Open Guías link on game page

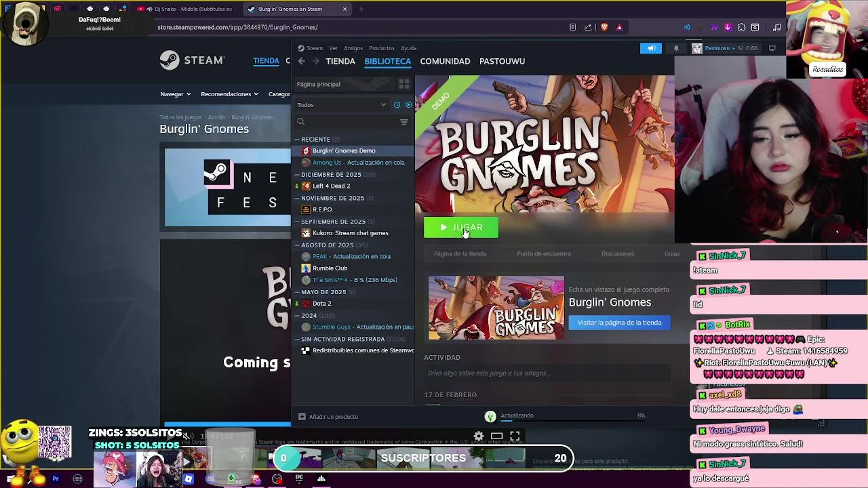click(x=672, y=253)
